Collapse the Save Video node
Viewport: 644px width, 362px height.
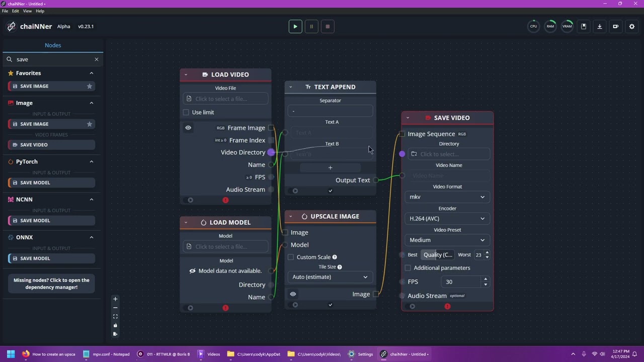(x=408, y=118)
